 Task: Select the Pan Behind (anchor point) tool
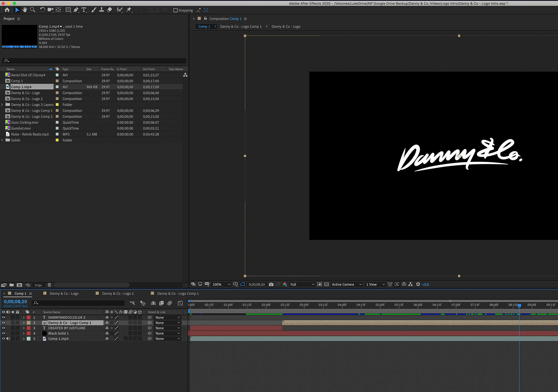(58, 10)
